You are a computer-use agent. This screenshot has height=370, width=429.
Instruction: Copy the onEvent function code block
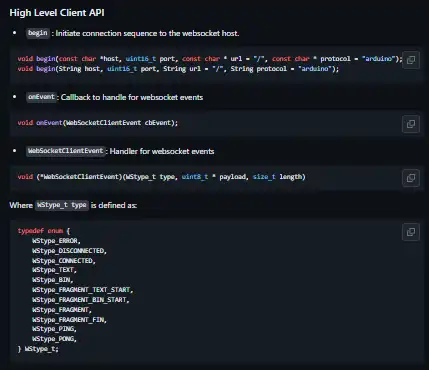[411, 124]
